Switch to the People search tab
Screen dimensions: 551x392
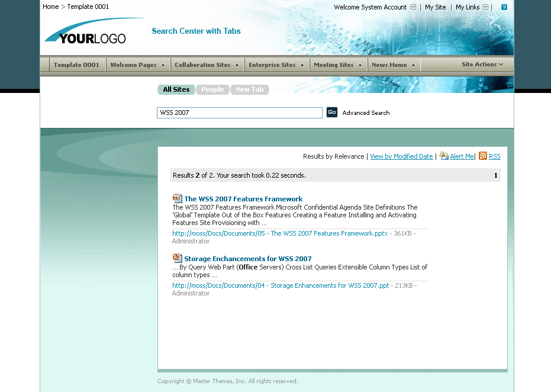coord(212,89)
